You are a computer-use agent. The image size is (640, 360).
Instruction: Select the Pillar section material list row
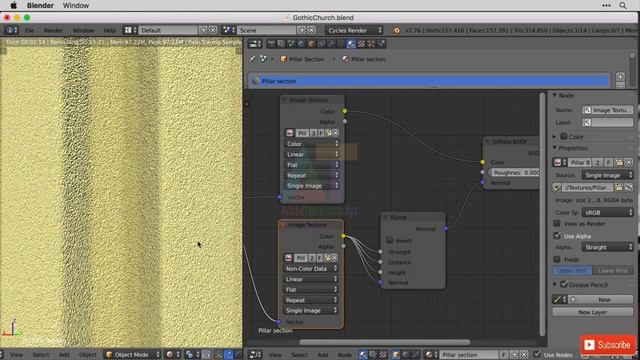pos(429,81)
